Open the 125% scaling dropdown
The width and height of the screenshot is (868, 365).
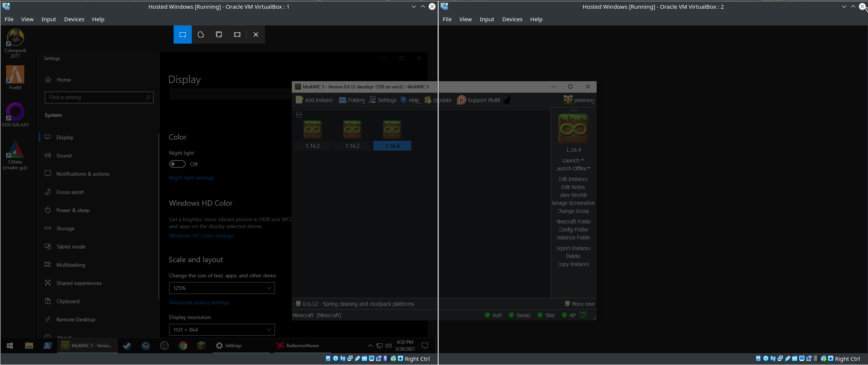[x=222, y=288]
